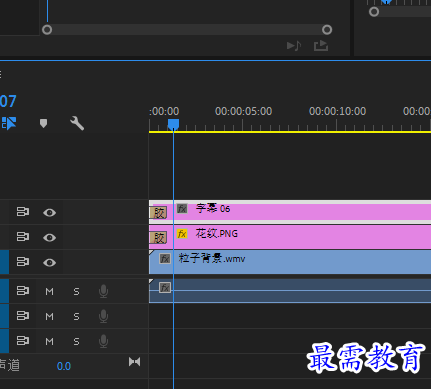The image size is (431, 389).
Task: Enable voice-over record on first audio track
Action: tap(103, 291)
